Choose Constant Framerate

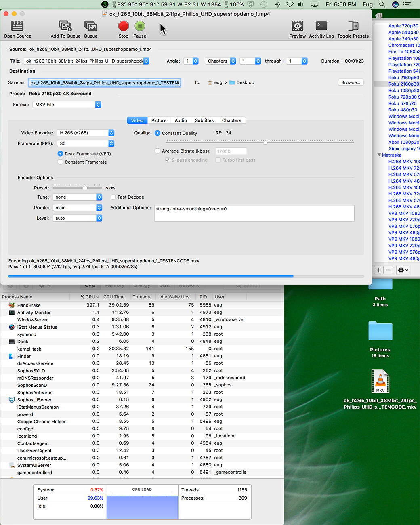[x=60, y=162]
